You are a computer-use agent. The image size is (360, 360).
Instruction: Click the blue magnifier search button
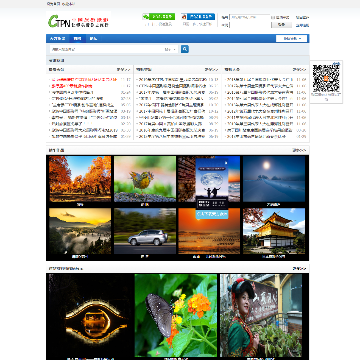(185, 49)
